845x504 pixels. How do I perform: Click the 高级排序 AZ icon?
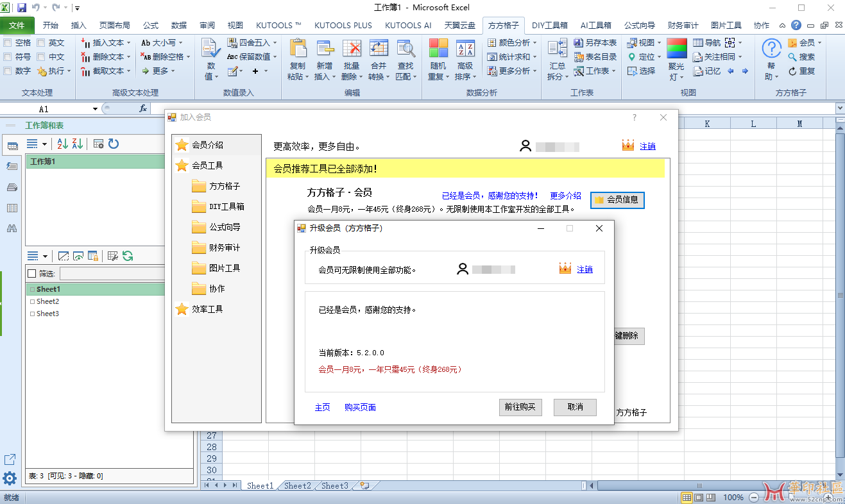click(x=465, y=49)
